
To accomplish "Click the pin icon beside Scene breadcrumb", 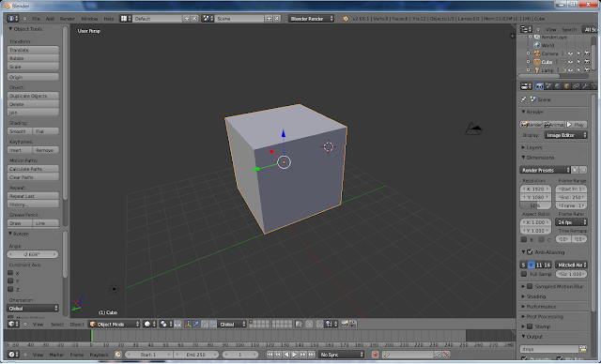I will [524, 99].
